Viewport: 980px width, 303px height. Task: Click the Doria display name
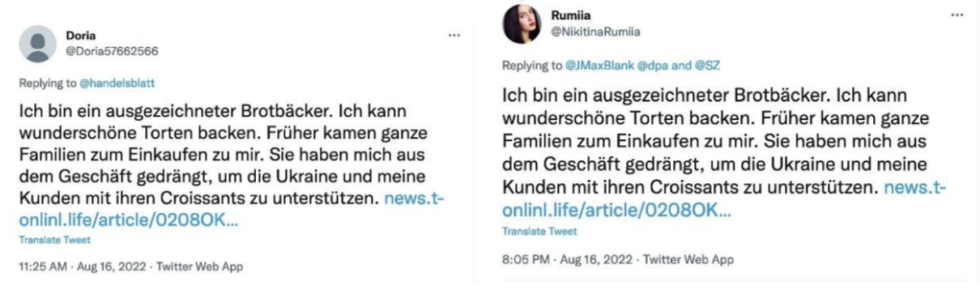80,36
